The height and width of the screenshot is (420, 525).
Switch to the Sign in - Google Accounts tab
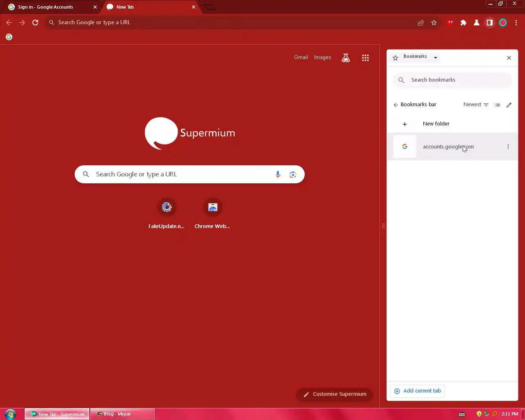click(51, 7)
